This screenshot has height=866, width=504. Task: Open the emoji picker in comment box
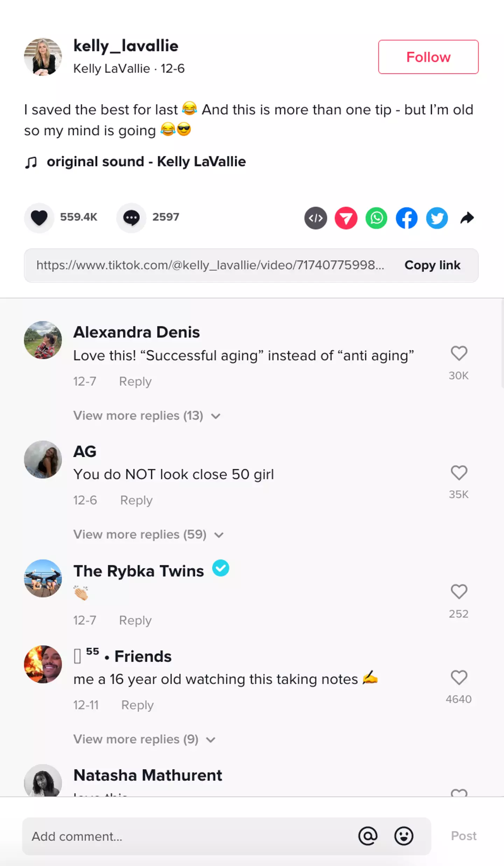pos(404,836)
